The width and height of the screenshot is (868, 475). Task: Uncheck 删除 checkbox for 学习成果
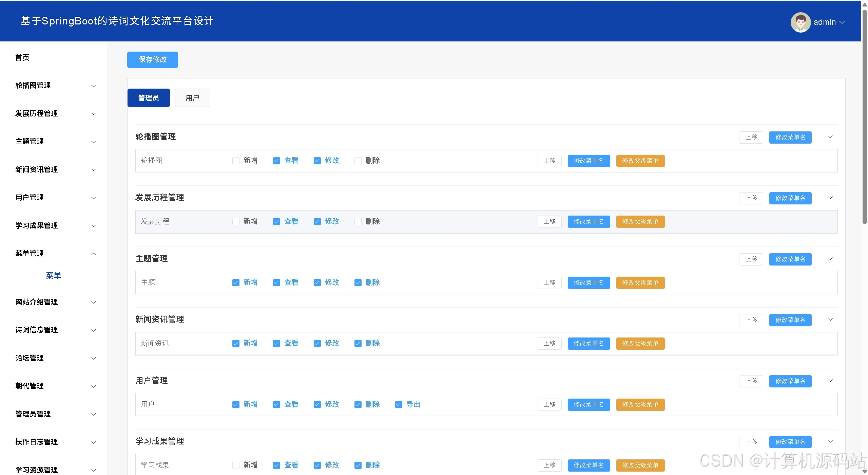(x=358, y=465)
